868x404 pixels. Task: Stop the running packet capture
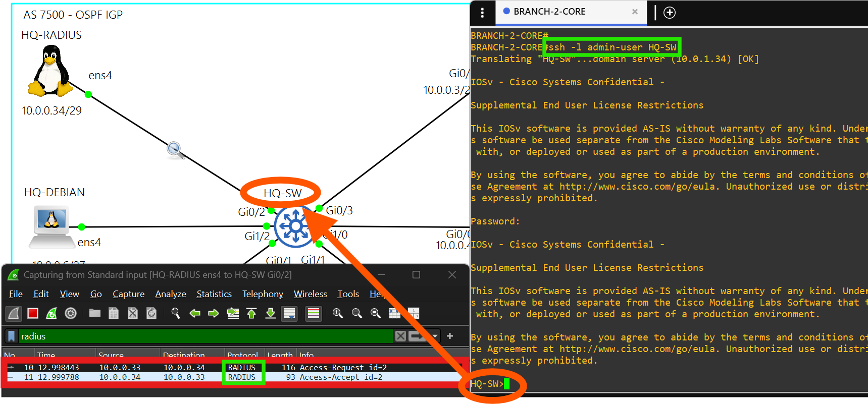pos(33,314)
